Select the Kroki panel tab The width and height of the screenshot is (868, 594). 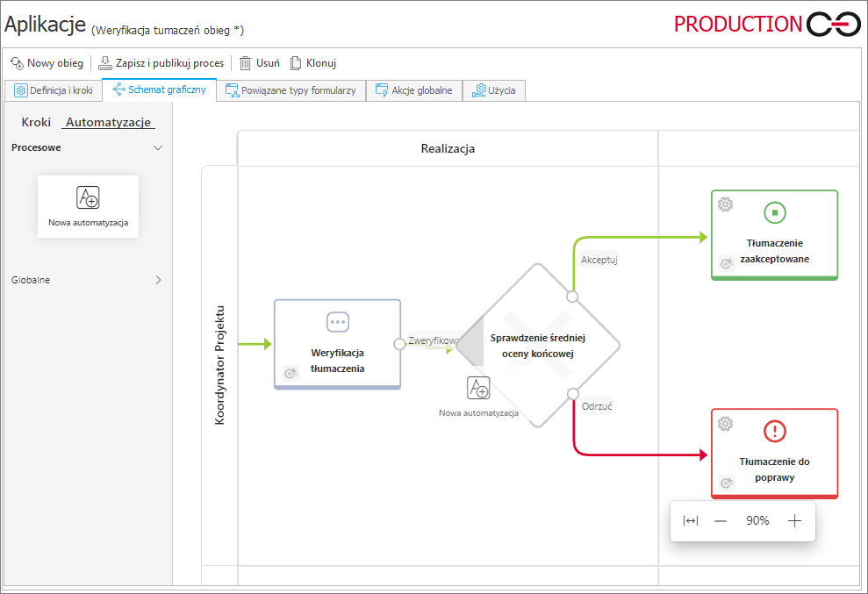coord(36,123)
